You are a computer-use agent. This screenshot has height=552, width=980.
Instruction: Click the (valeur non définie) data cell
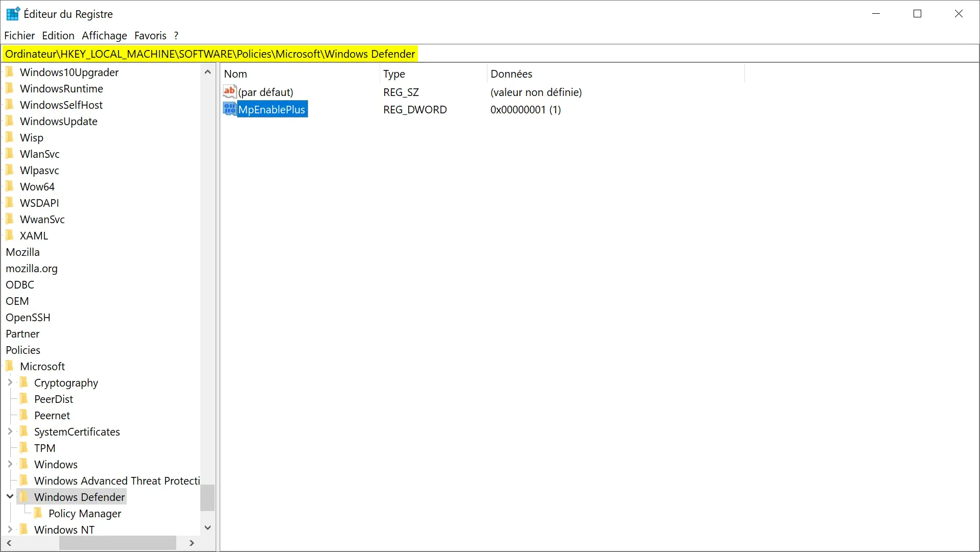tap(536, 92)
